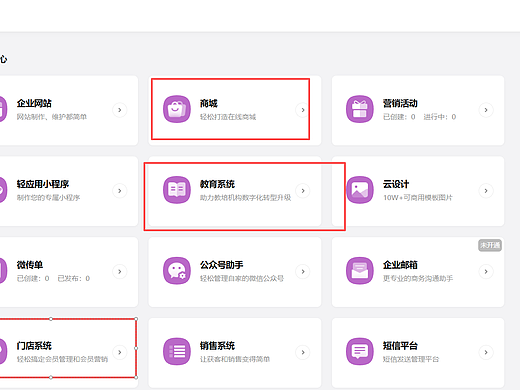The width and height of the screenshot is (520, 390).
Task: Click the arrow on 门店系统 card
Action: click(x=120, y=352)
